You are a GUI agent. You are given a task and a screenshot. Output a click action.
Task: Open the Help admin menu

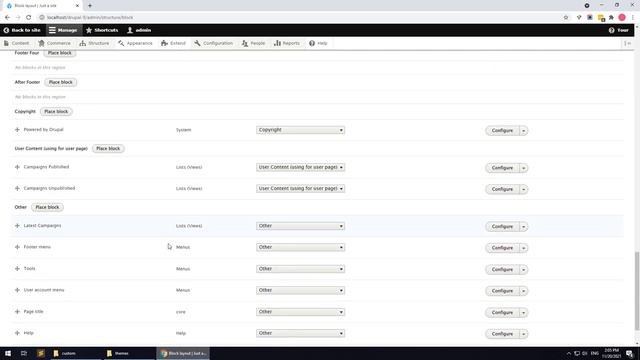[318, 43]
